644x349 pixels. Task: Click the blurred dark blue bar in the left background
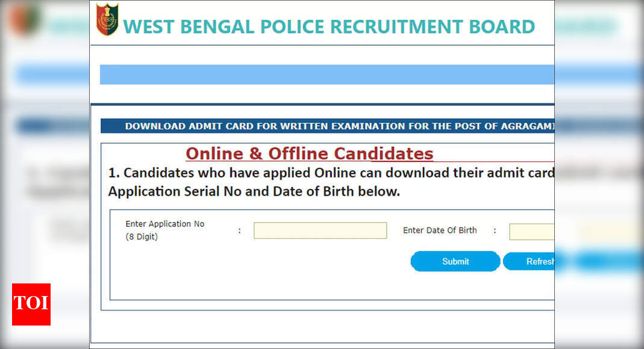click(x=52, y=126)
